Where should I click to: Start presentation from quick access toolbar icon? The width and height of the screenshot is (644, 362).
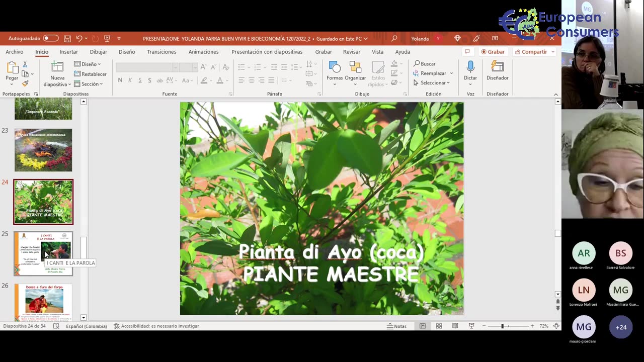point(107,38)
